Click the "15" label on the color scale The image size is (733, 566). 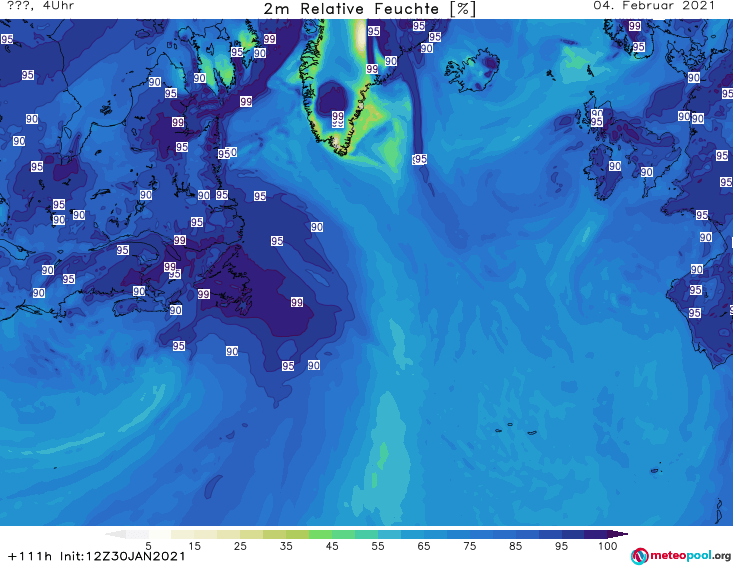coord(194,546)
